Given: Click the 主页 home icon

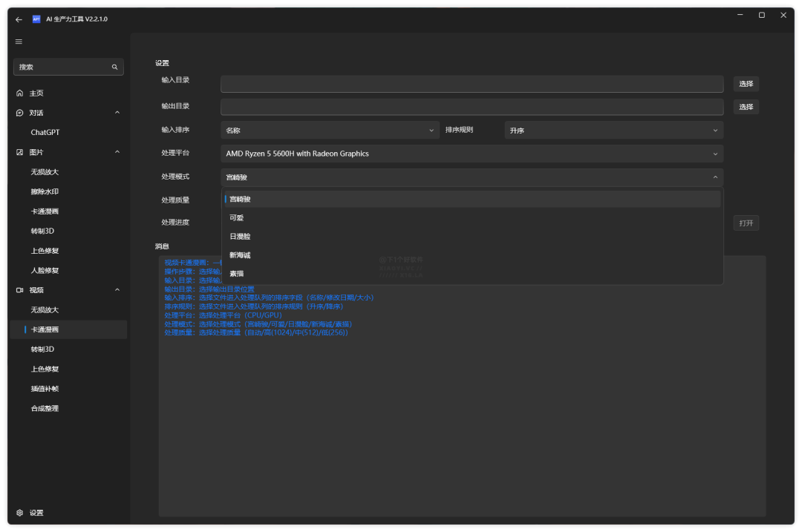Looking at the screenshot, I should tap(19, 93).
